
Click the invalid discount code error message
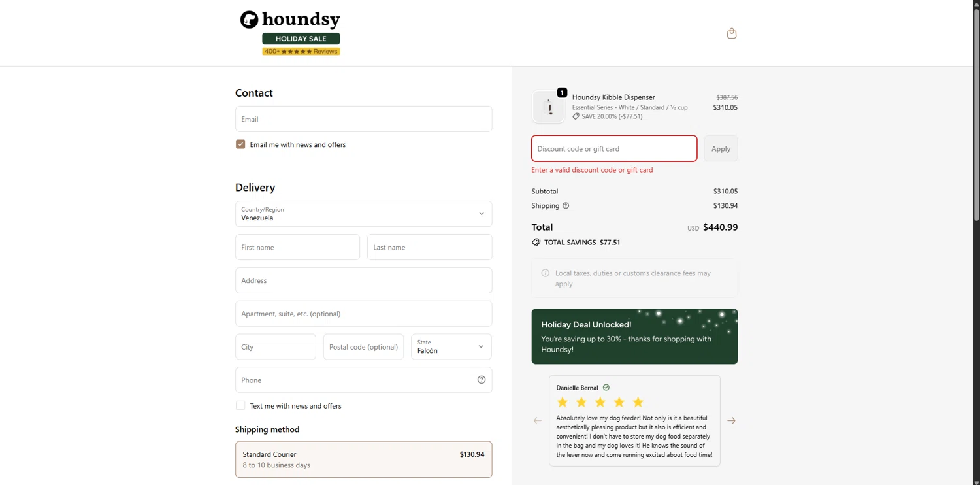[x=592, y=170]
